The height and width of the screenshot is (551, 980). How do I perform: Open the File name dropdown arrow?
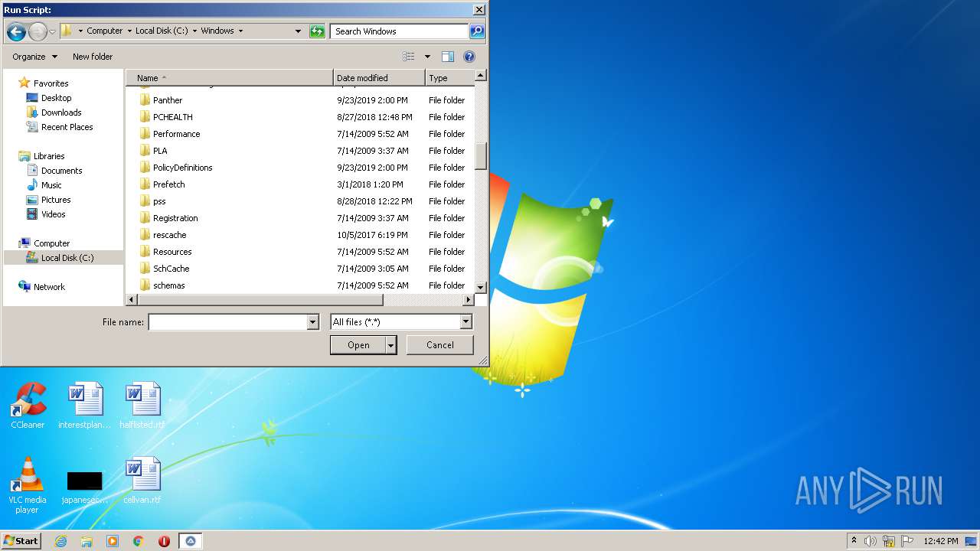[x=312, y=322]
